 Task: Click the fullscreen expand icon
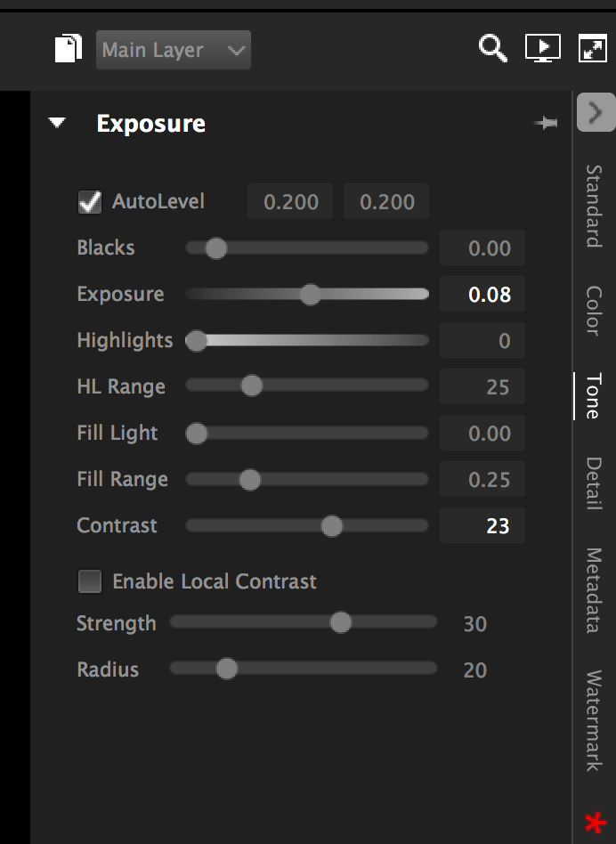pyautogui.click(x=593, y=48)
